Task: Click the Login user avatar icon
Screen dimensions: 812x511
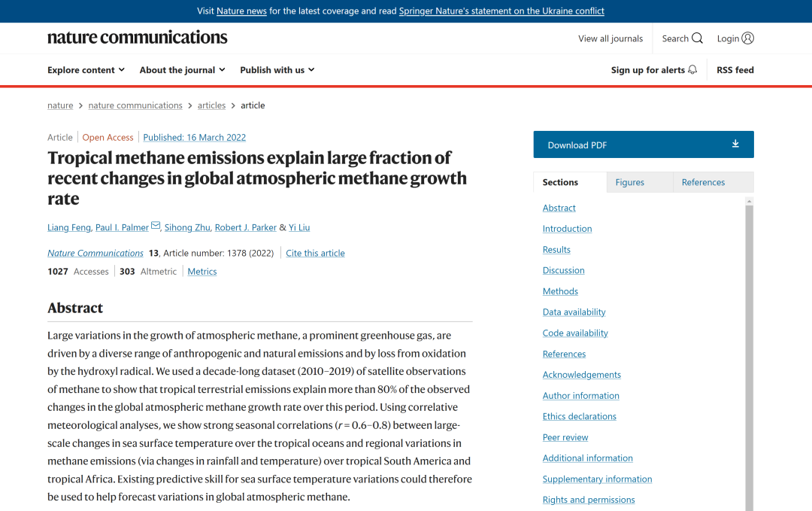Action: point(748,38)
